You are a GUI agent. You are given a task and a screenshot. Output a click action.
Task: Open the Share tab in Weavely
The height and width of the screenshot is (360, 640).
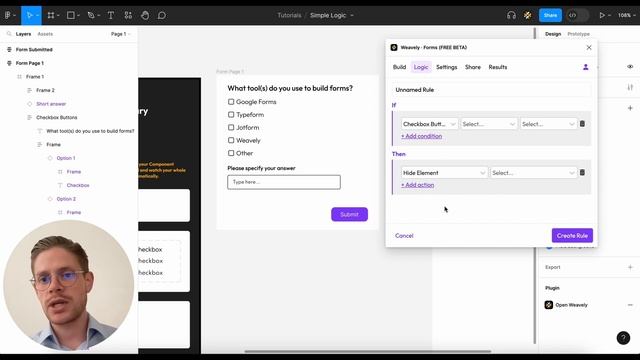(473, 67)
